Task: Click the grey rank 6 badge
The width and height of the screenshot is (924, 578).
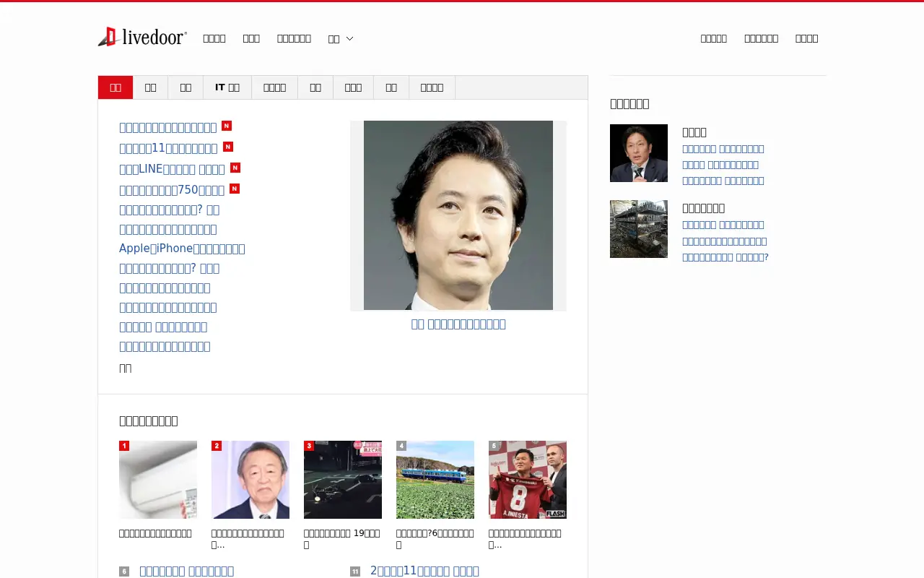Action: point(124,571)
